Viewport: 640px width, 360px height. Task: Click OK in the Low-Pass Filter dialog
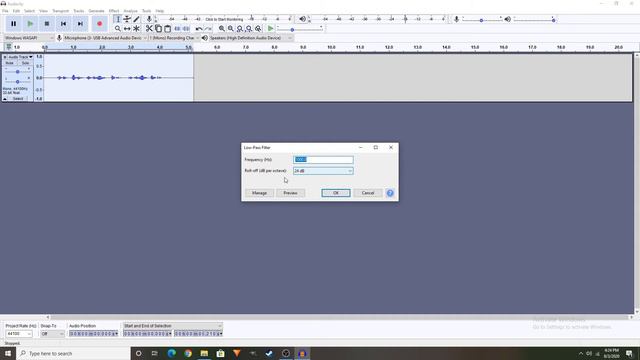pos(336,193)
